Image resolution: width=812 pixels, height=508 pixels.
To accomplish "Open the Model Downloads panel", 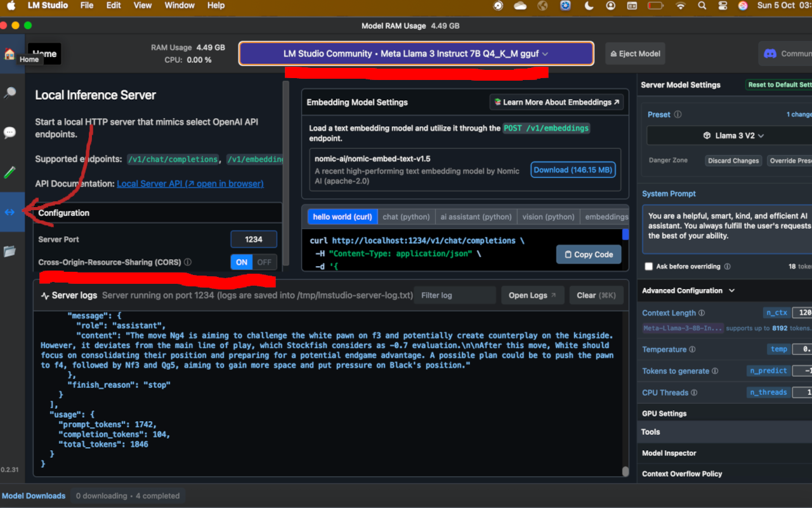I will pos(34,496).
